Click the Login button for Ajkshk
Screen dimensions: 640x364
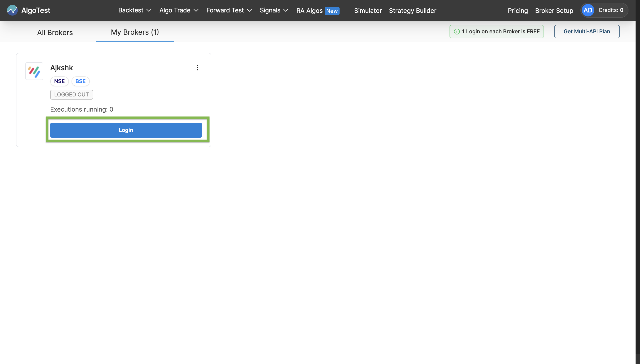pyautogui.click(x=126, y=130)
